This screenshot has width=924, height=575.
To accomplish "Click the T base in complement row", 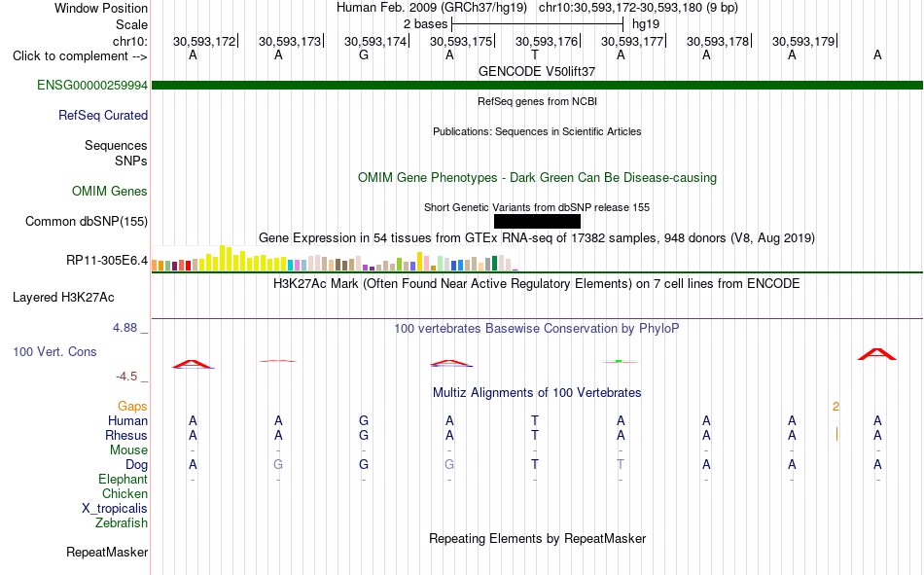I will pyautogui.click(x=535, y=54).
